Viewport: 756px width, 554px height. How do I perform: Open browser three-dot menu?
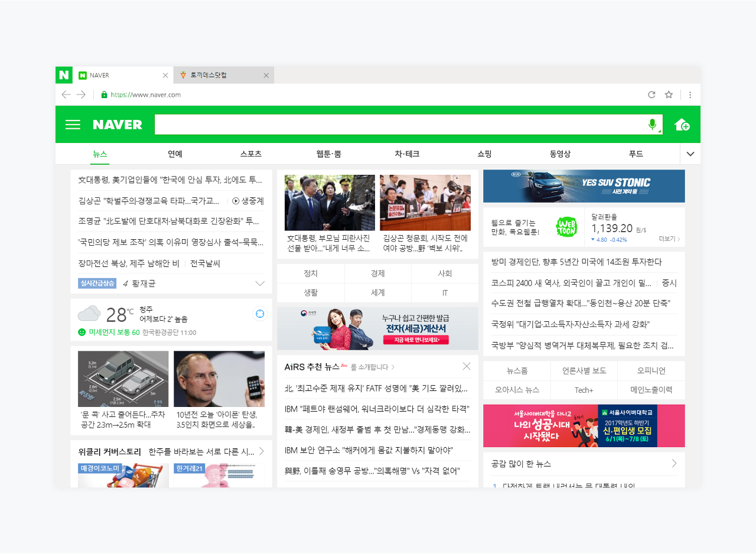click(x=690, y=94)
